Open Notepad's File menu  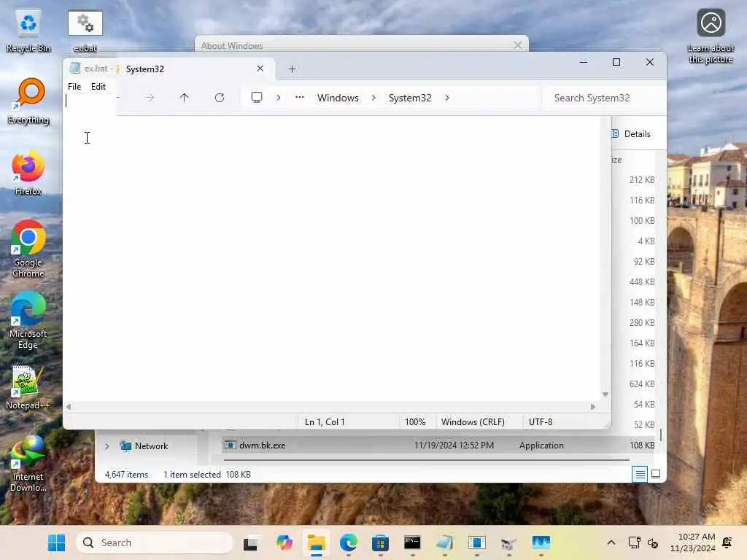click(x=74, y=87)
